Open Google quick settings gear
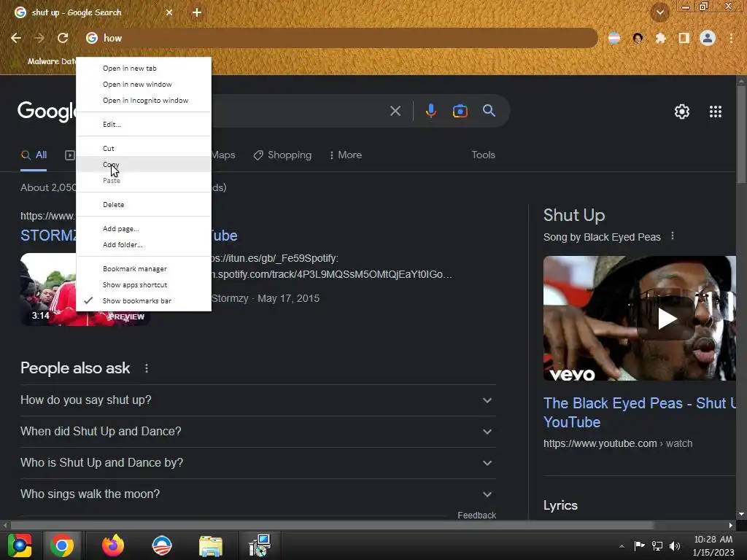Screen dimensions: 747x560 click(682, 112)
